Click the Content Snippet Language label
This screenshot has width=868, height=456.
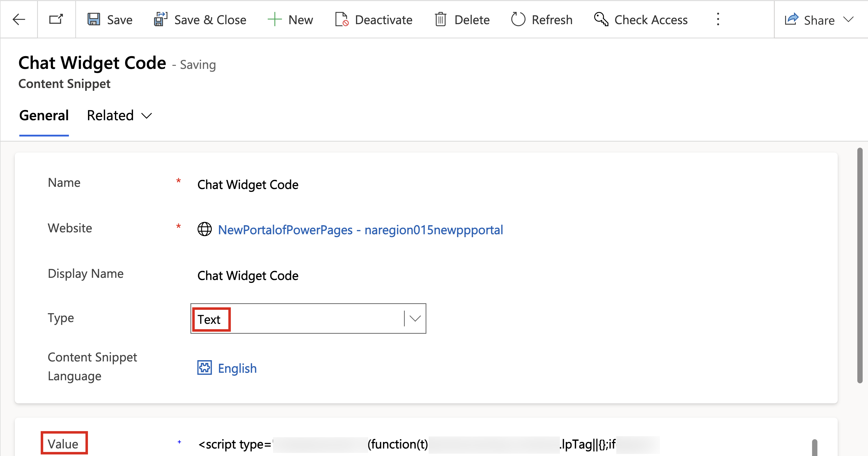92,367
